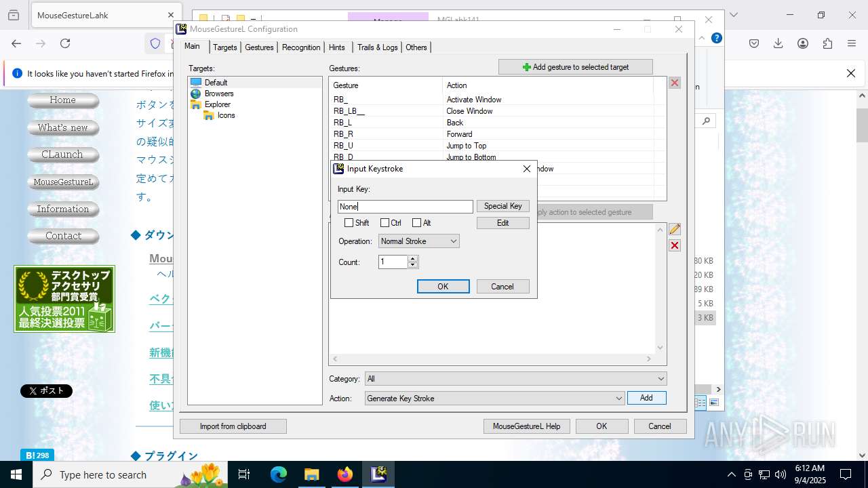Click Import from clipboard button
The width and height of the screenshot is (868, 488).
click(233, 426)
